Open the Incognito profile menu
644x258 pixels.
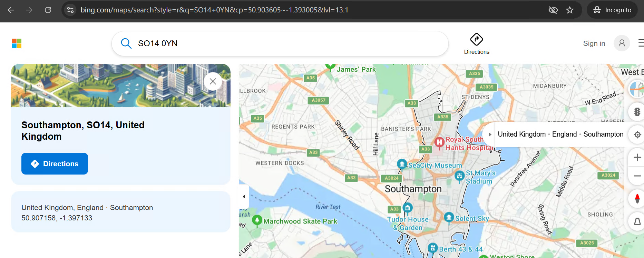[612, 10]
